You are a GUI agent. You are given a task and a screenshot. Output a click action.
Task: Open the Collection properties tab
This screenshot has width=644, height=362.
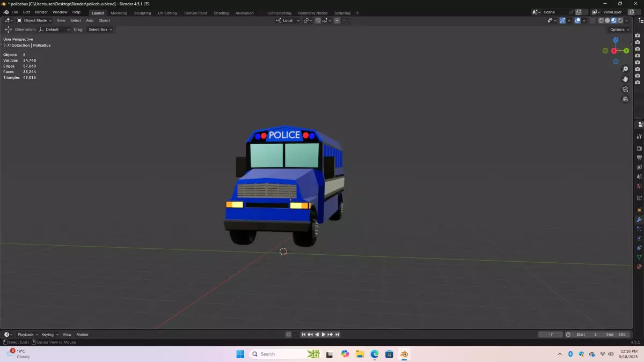pos(639,198)
